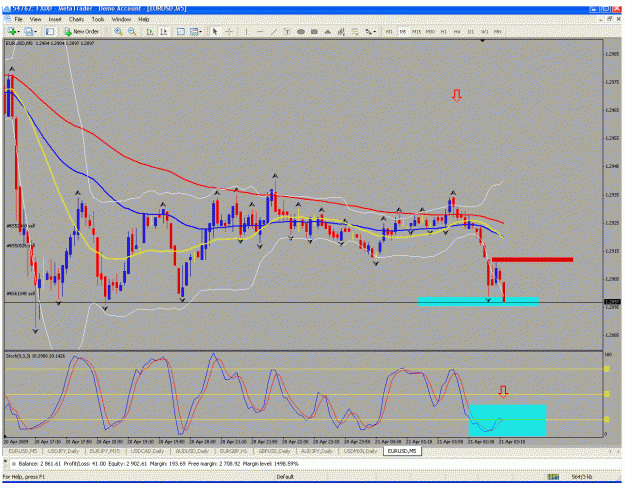
Task: Select the trendline drawing tool
Action: coord(273,31)
